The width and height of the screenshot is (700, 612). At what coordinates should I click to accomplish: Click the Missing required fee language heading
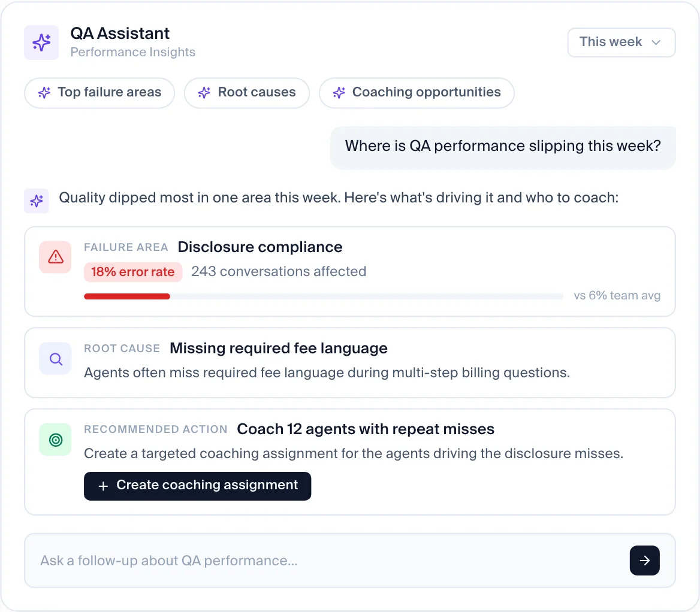(x=279, y=349)
